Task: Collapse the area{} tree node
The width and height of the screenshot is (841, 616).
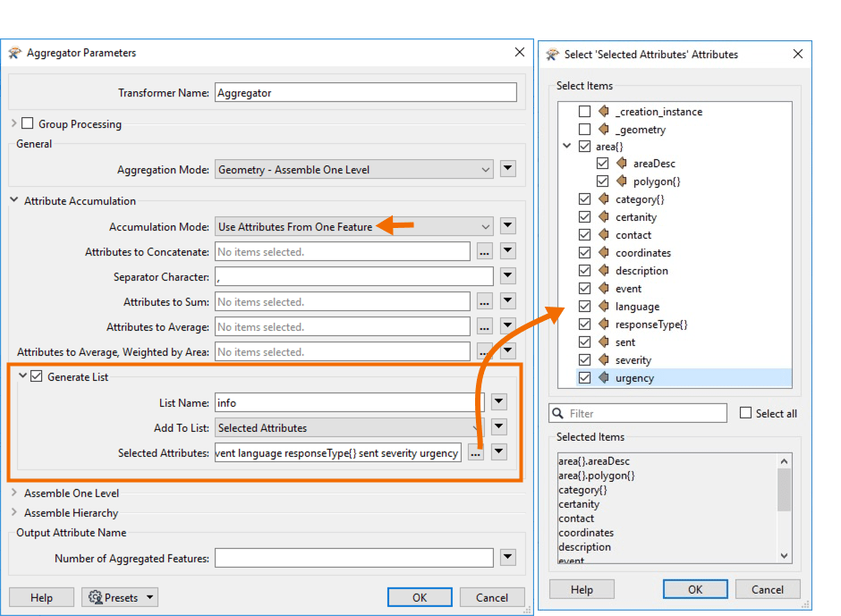Action: tap(567, 145)
